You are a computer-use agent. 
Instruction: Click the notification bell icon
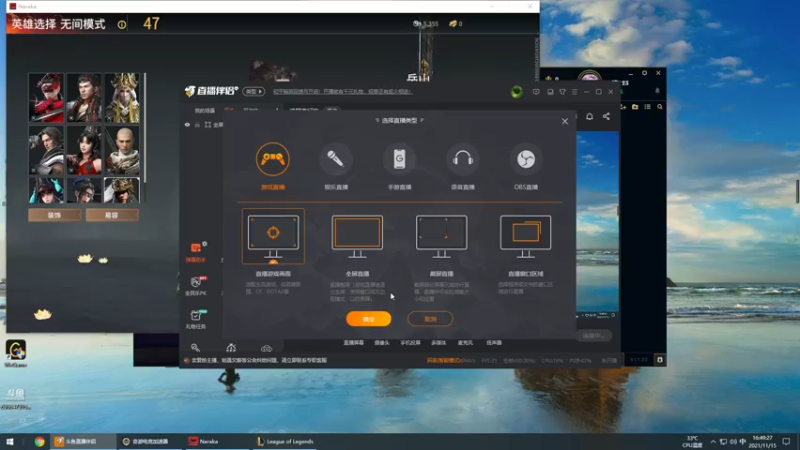point(589,116)
